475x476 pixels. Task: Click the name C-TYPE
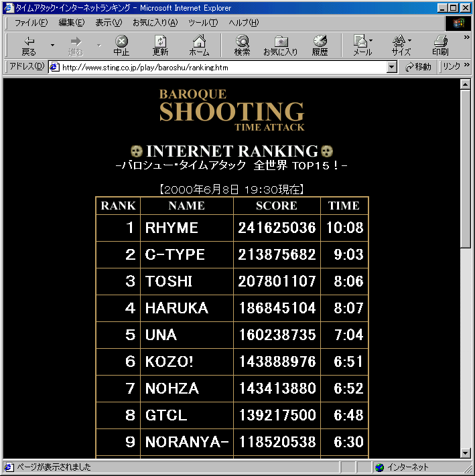[x=175, y=254]
